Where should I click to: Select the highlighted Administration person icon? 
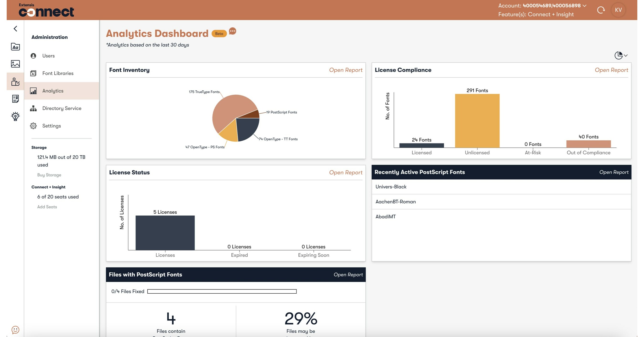click(15, 82)
